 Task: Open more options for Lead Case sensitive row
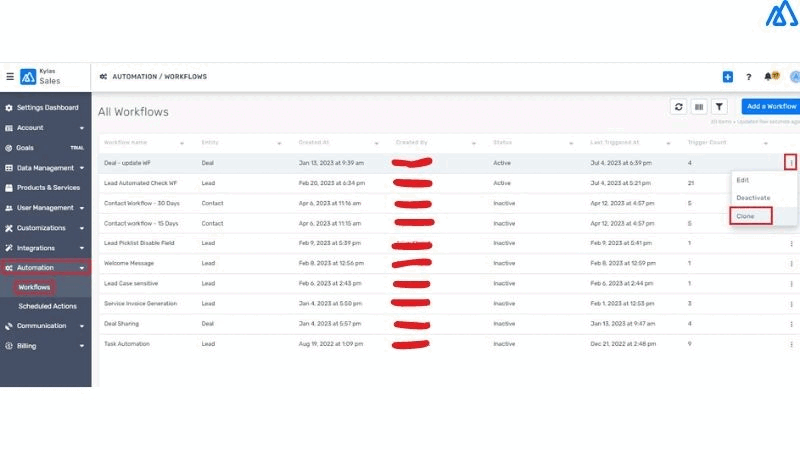(791, 284)
